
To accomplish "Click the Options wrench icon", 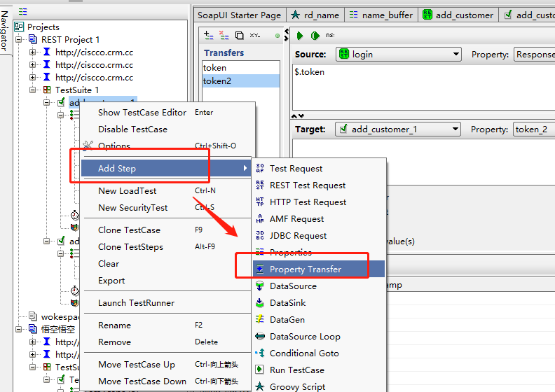I will (88, 146).
